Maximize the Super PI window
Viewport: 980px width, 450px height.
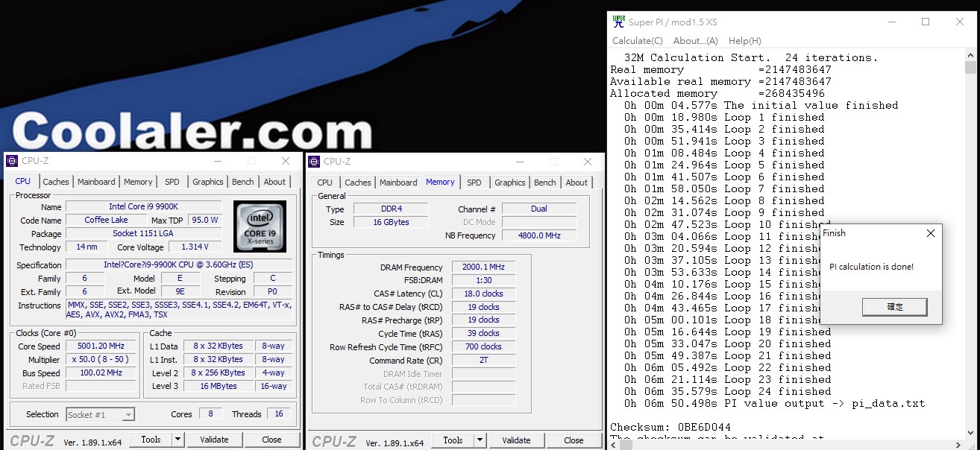click(926, 22)
